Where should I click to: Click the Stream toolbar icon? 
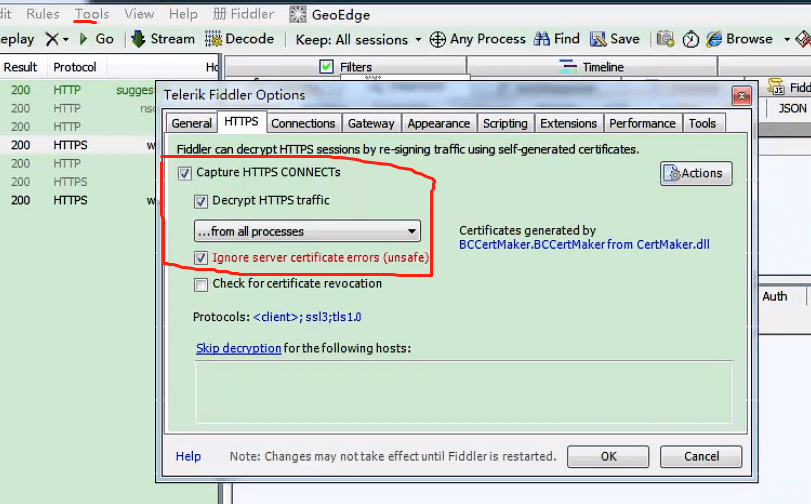(x=139, y=39)
